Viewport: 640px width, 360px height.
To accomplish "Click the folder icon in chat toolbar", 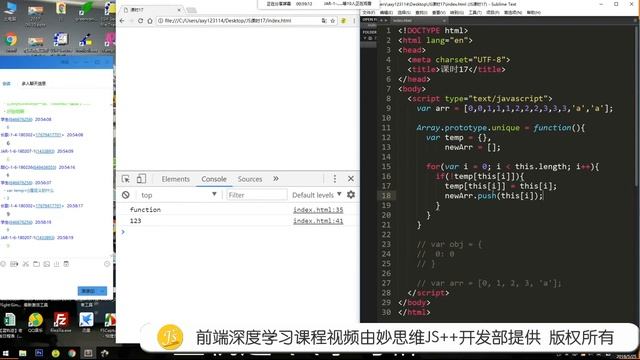I will 36,264.
